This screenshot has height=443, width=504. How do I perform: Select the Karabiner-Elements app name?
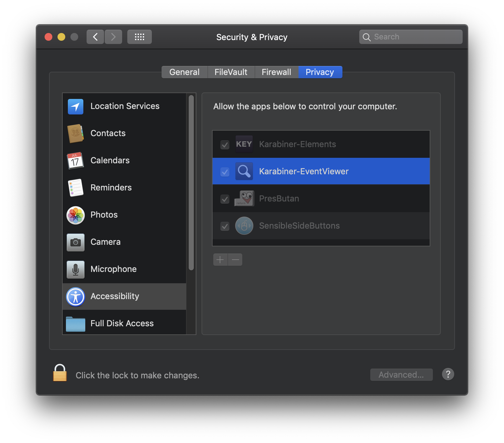tap(298, 144)
